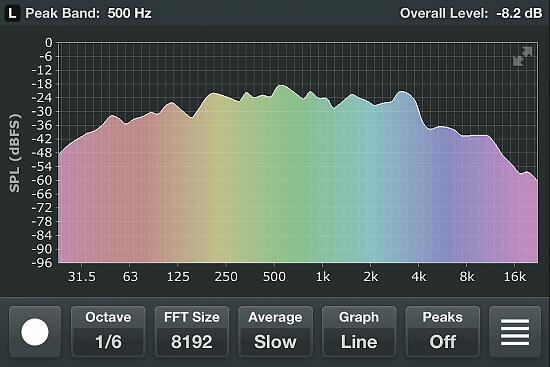550x367 pixels.
Task: Tap the round record button
Action: (x=35, y=332)
